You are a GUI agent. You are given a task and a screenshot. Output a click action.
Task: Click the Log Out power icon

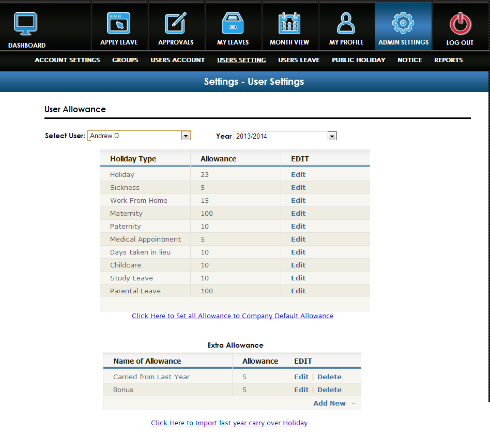(x=460, y=23)
